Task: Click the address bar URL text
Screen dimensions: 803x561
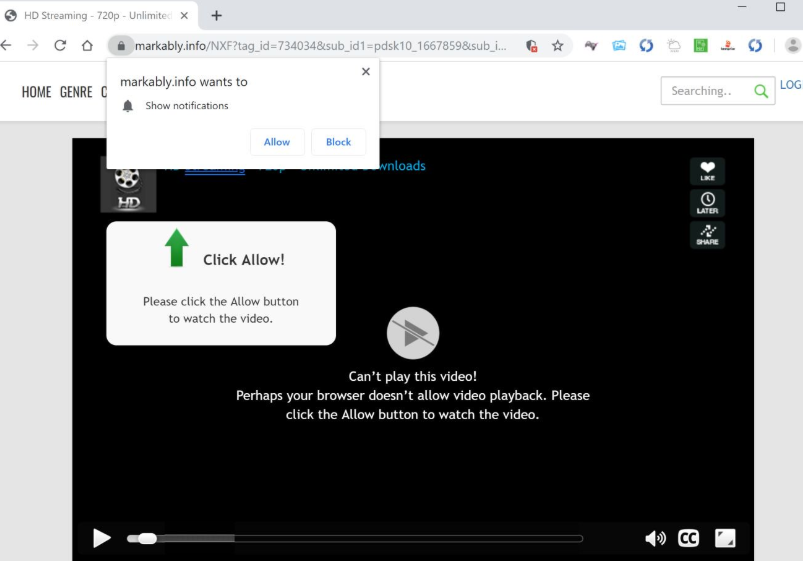Action: tap(321, 46)
